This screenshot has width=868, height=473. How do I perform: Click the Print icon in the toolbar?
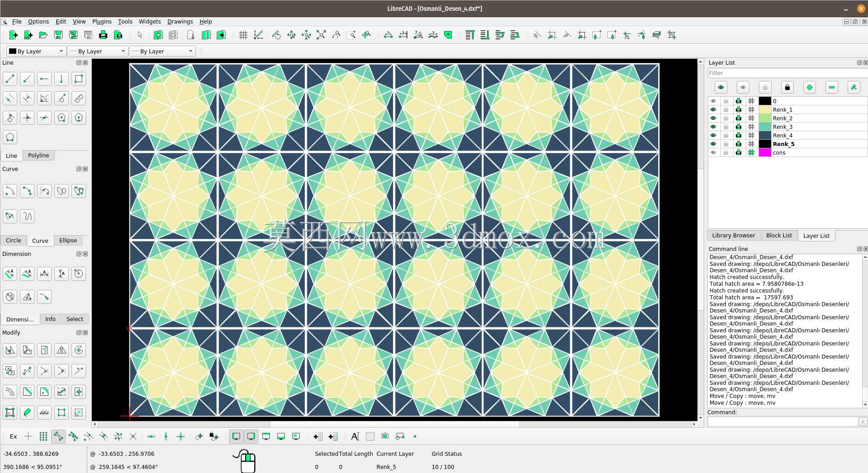[103, 35]
